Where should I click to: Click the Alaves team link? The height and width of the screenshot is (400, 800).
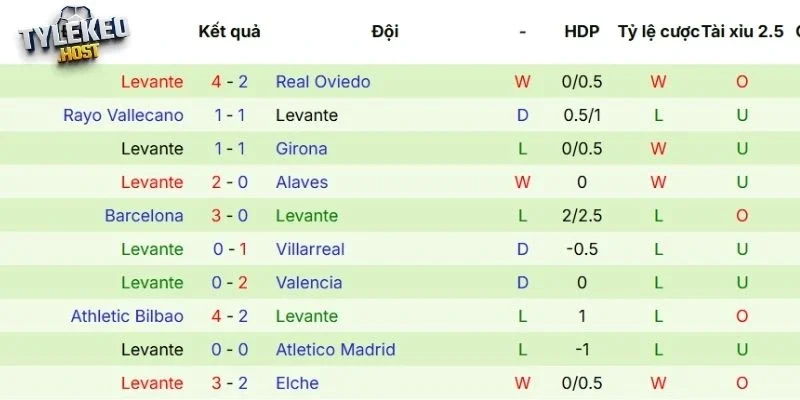(301, 182)
